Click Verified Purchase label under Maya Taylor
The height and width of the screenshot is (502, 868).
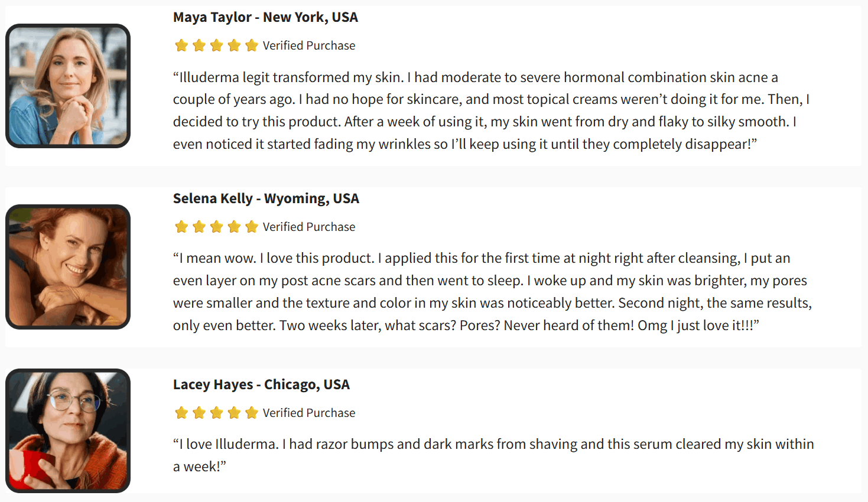309,45
